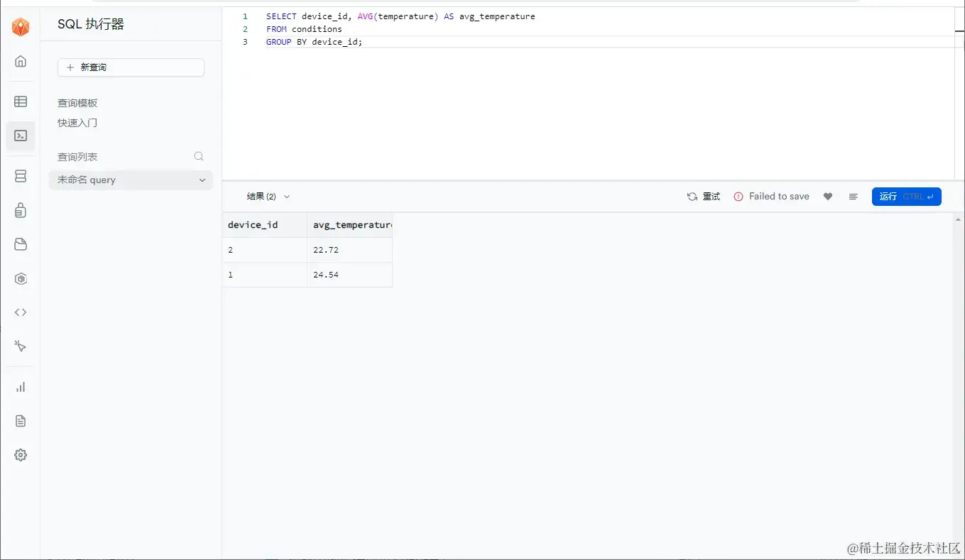The width and height of the screenshot is (965, 560).
Task: Click the Failed to save warning icon
Action: click(x=738, y=197)
